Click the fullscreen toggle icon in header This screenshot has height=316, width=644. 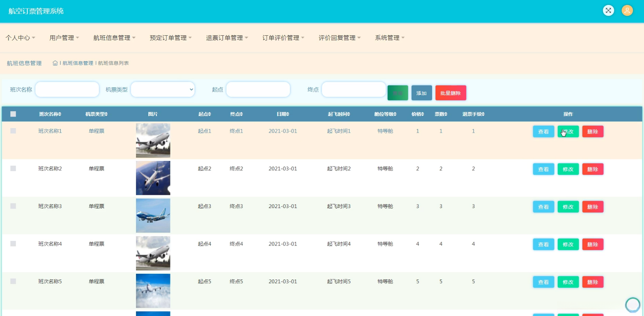click(x=608, y=11)
